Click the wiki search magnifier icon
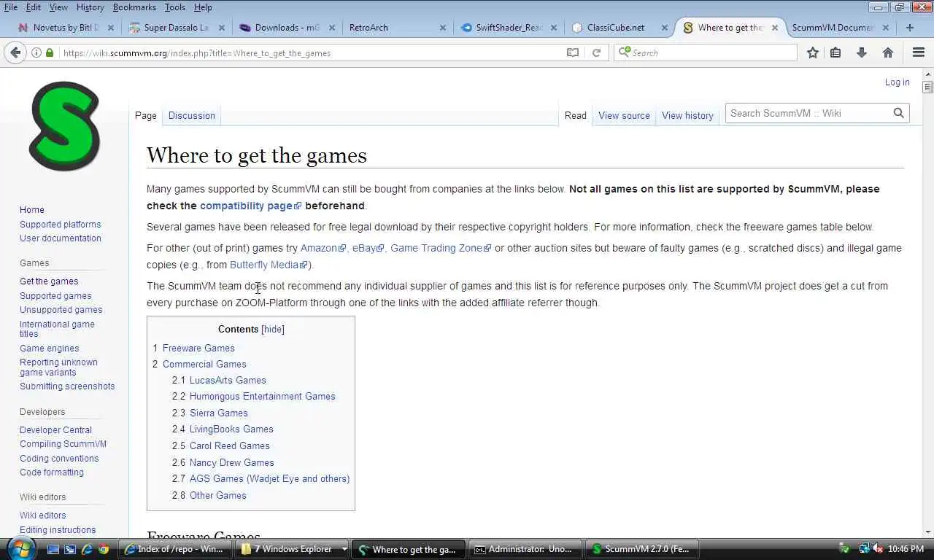Viewport: 934px width, 560px height. tap(899, 113)
